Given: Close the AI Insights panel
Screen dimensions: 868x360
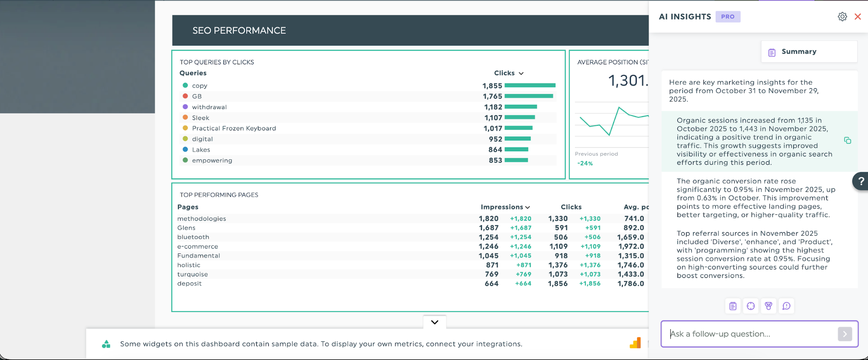Looking at the screenshot, I should [x=858, y=17].
